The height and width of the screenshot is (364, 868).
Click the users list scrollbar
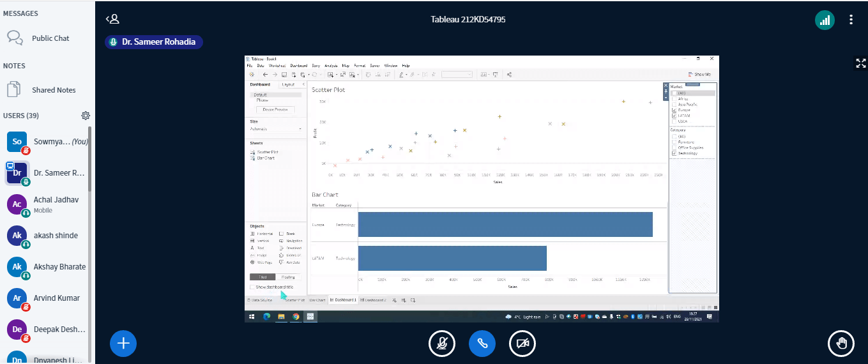click(89, 158)
